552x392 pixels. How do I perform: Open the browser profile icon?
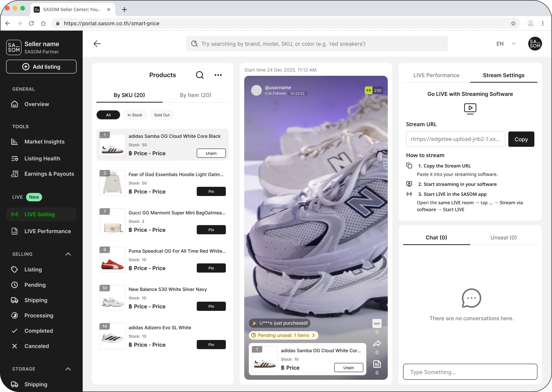click(x=530, y=23)
